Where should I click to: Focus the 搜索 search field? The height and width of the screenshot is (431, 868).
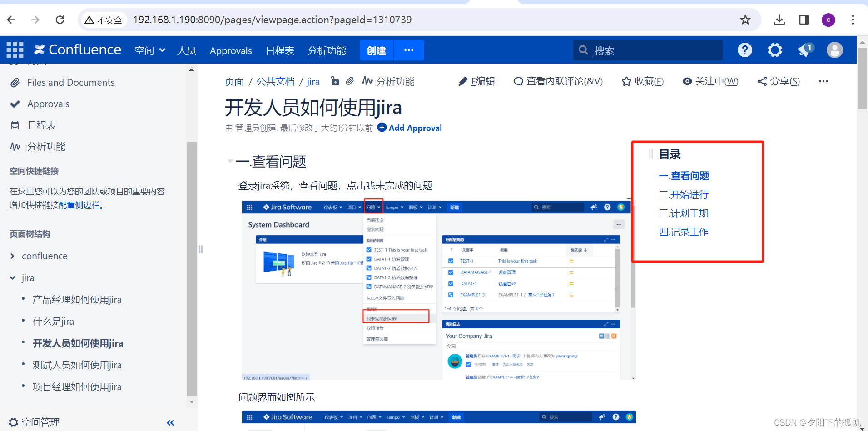[648, 50]
